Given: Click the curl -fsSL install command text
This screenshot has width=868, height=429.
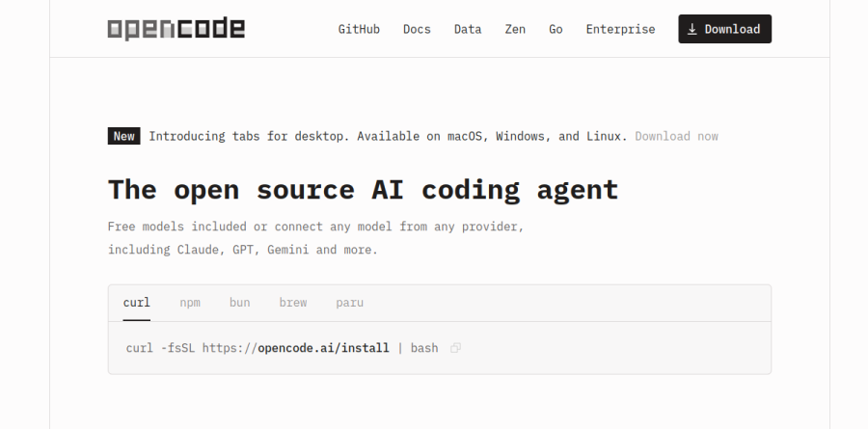Looking at the screenshot, I should point(282,348).
